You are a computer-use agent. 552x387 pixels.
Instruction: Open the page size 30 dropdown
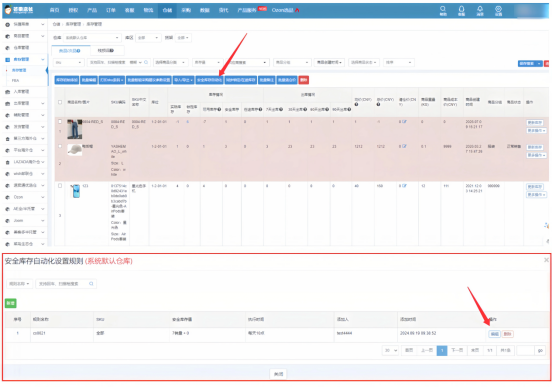[390, 350]
